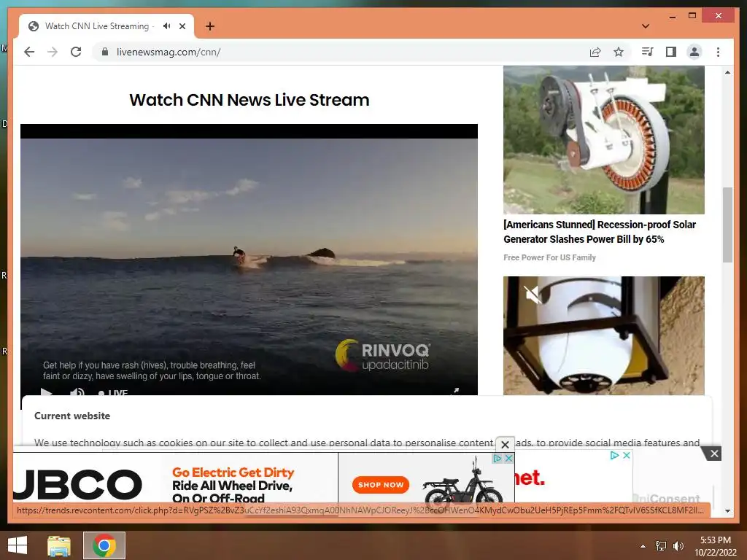The image size is (747, 560).
Task: Open media controls in Chrome toolbar
Action: (648, 52)
